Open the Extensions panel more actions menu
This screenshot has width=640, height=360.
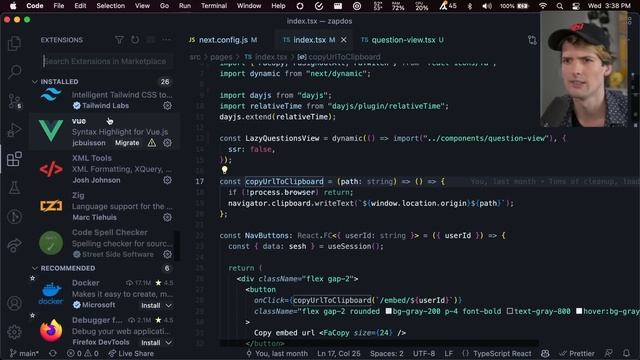pyautogui.click(x=167, y=40)
